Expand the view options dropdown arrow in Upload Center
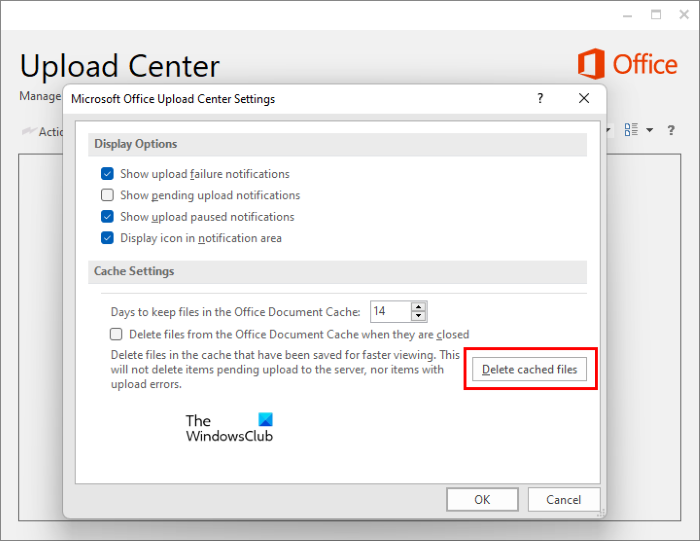Image resolution: width=700 pixels, height=541 pixels. (650, 130)
